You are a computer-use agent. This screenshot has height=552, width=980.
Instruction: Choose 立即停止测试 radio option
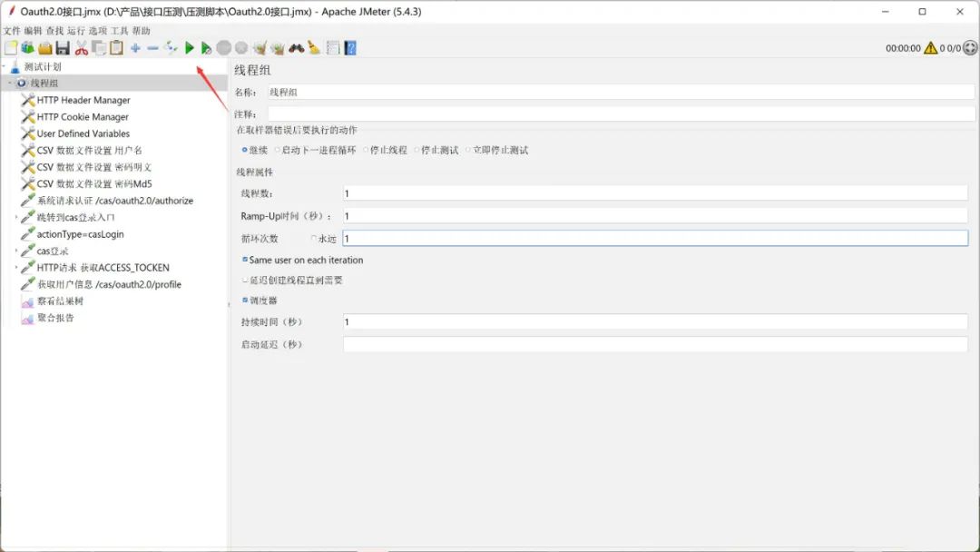tap(467, 150)
